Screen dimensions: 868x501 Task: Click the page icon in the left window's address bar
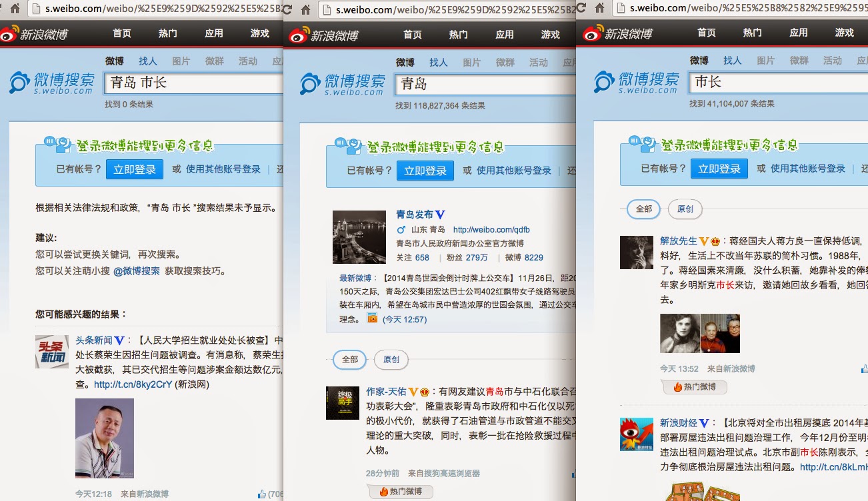pyautogui.click(x=37, y=9)
